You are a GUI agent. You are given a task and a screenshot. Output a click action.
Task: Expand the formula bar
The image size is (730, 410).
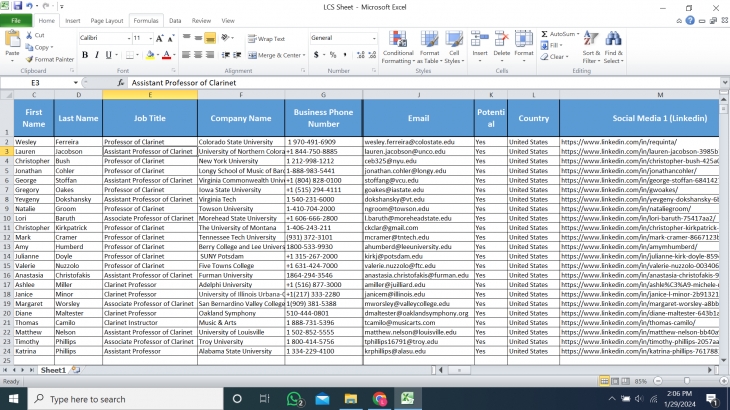coord(725,83)
